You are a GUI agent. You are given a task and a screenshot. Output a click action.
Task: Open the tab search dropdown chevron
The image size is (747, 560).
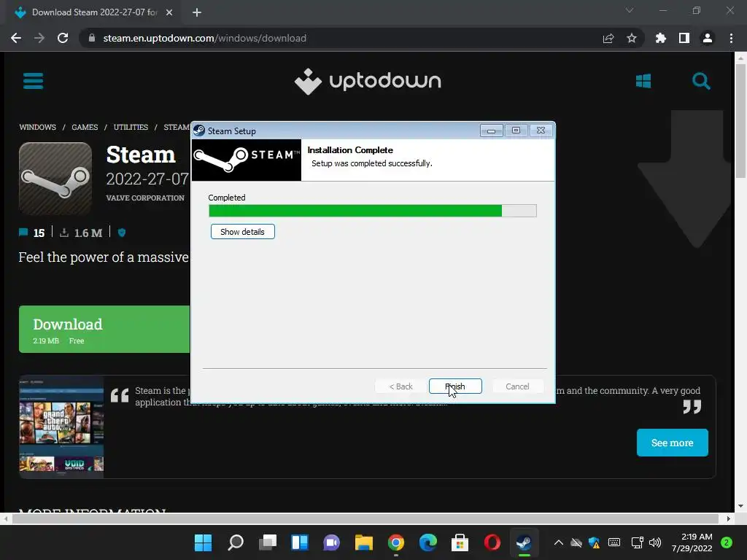pyautogui.click(x=630, y=10)
